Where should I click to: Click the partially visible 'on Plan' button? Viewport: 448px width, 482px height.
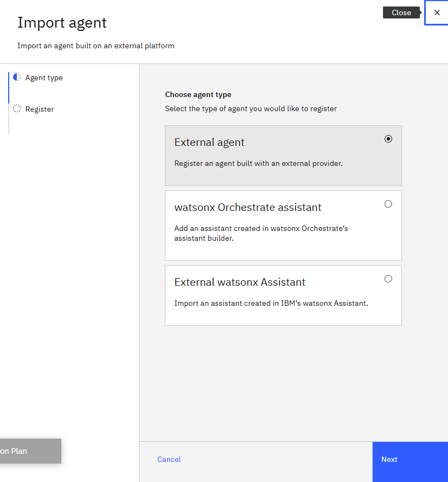[30, 451]
